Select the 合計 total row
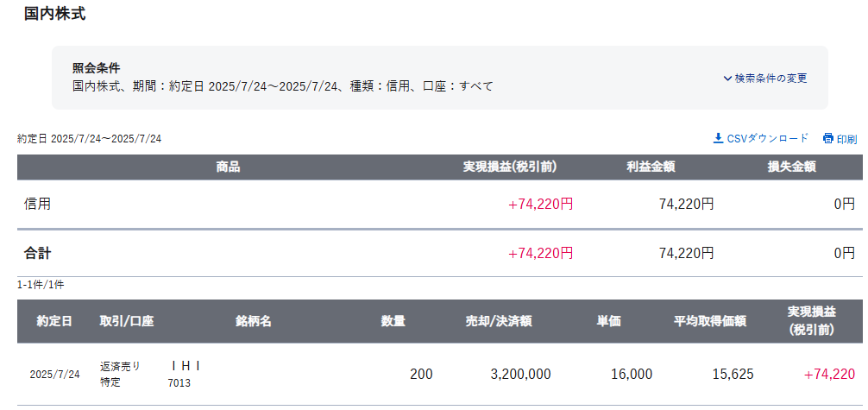 pos(439,253)
